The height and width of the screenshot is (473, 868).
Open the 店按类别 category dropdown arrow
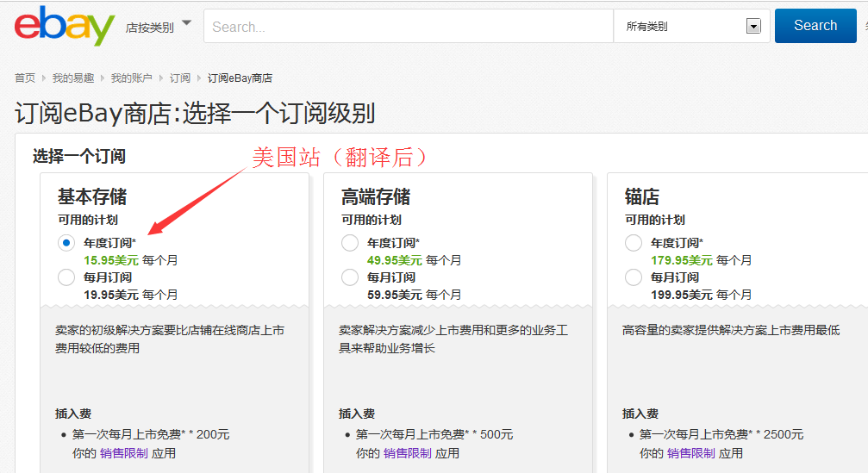pos(186,22)
